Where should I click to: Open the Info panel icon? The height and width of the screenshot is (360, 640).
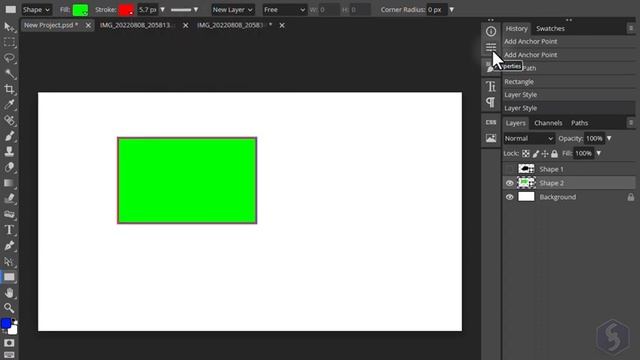(491, 31)
